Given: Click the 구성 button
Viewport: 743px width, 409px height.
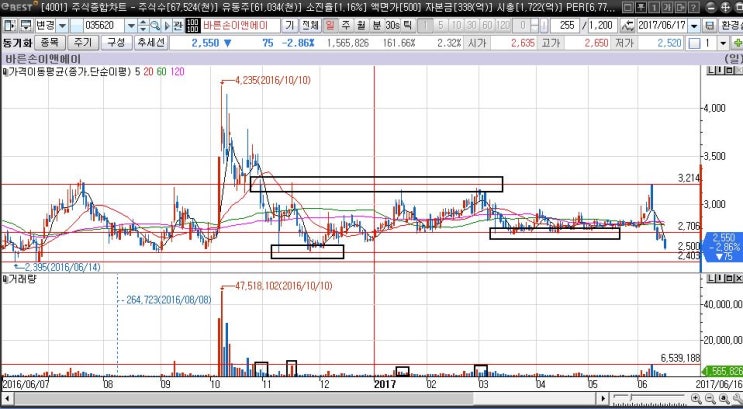Looking at the screenshot, I should coord(116,43).
